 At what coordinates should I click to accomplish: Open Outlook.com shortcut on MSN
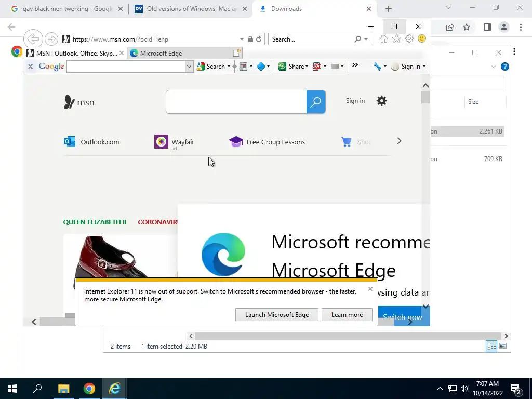click(x=91, y=142)
